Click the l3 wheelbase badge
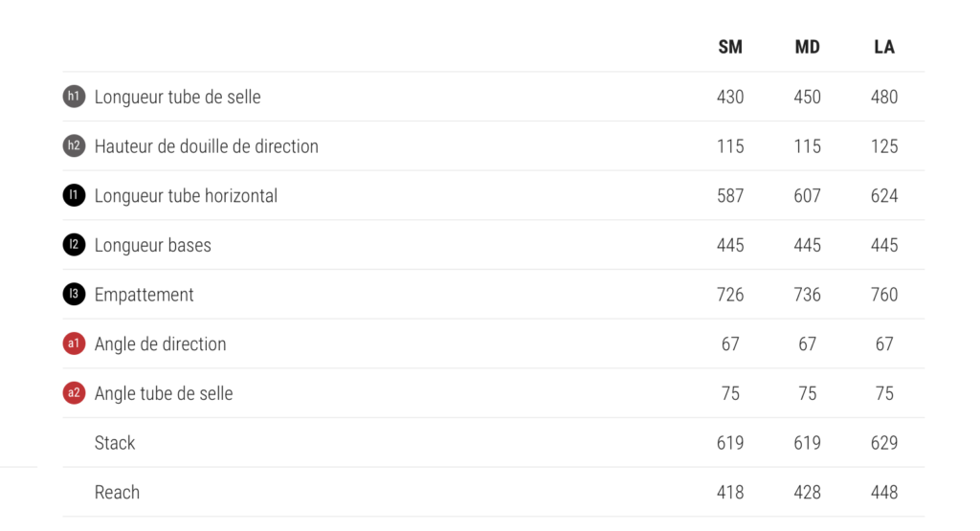 click(x=74, y=295)
